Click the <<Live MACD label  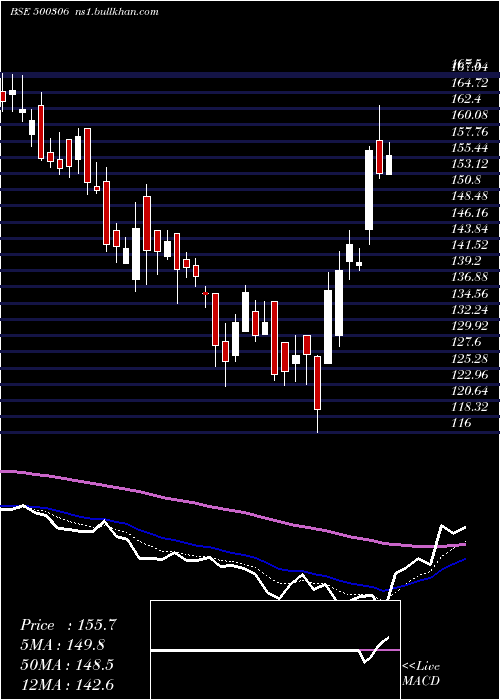(421, 673)
